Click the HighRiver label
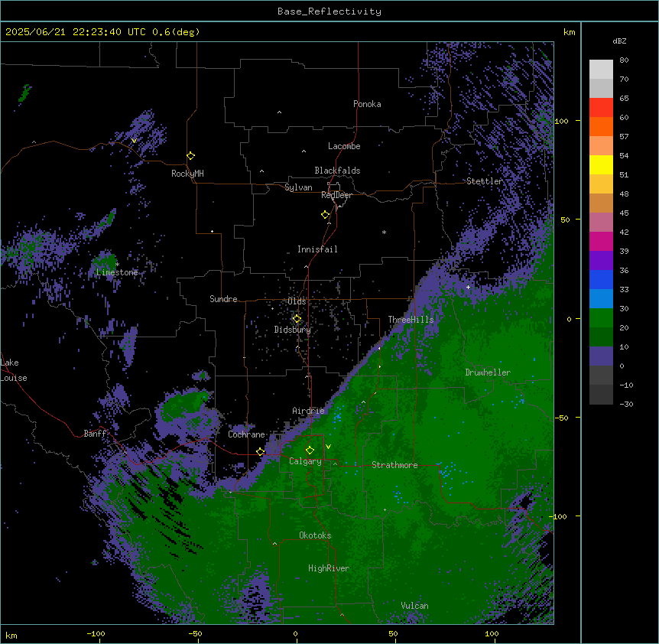The height and width of the screenshot is (644, 659). [x=329, y=568]
